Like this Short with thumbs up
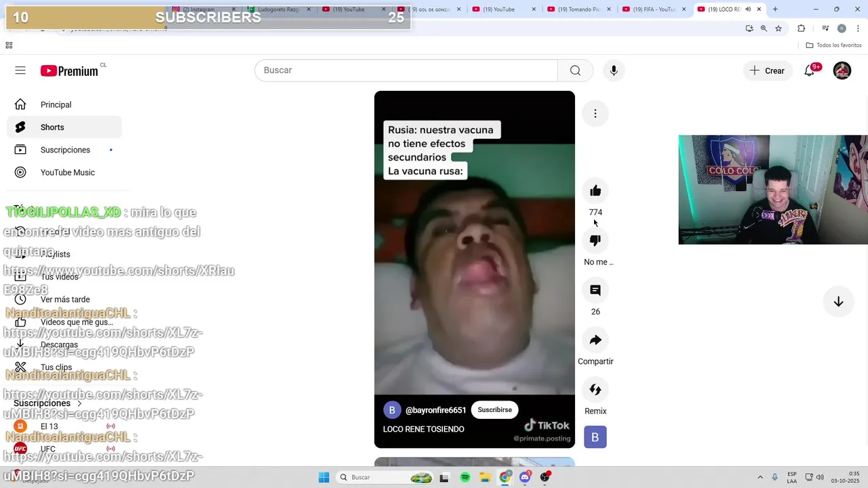This screenshot has height=488, width=868. pos(595,190)
